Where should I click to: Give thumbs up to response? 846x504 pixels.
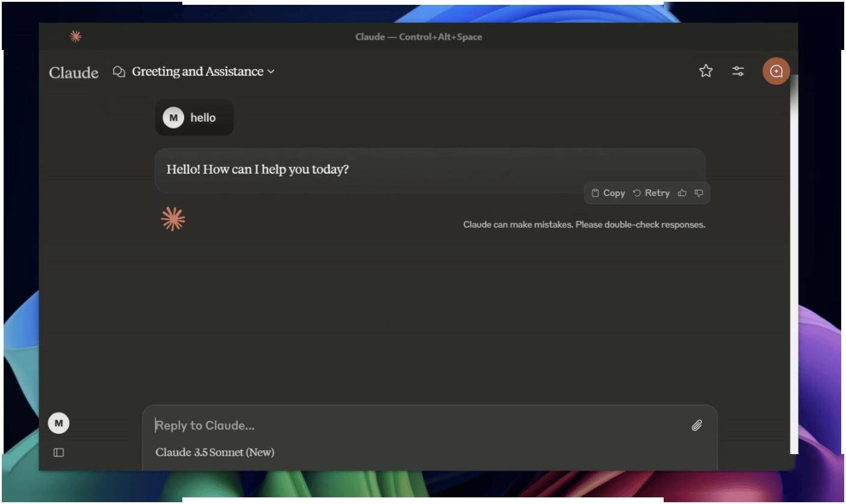click(682, 193)
